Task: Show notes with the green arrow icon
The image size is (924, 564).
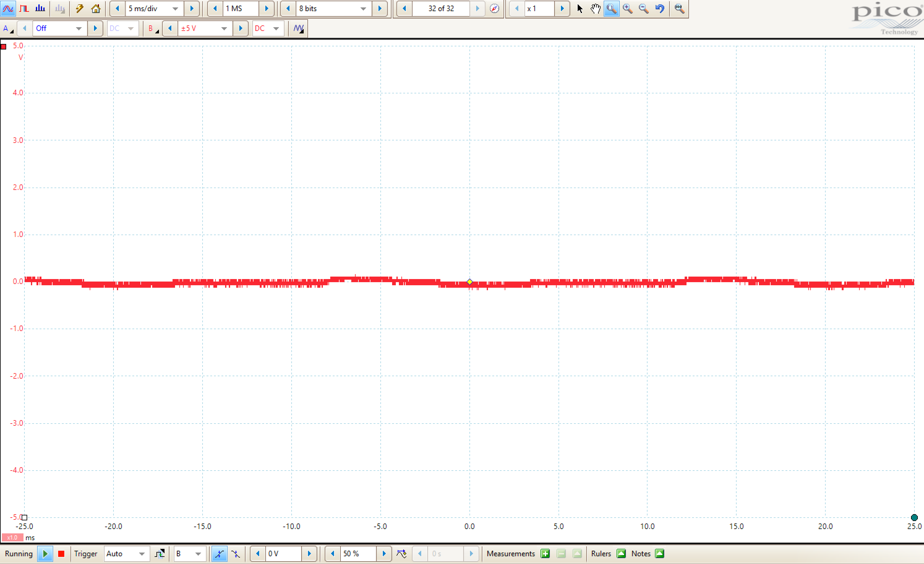Action: point(660,553)
